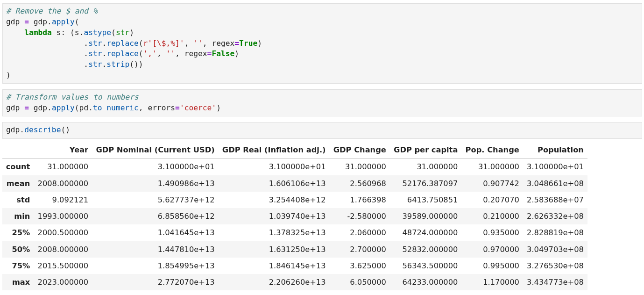
Task: Click the 50% GDP Real value 1.631250e+13
Action: coord(297,249)
